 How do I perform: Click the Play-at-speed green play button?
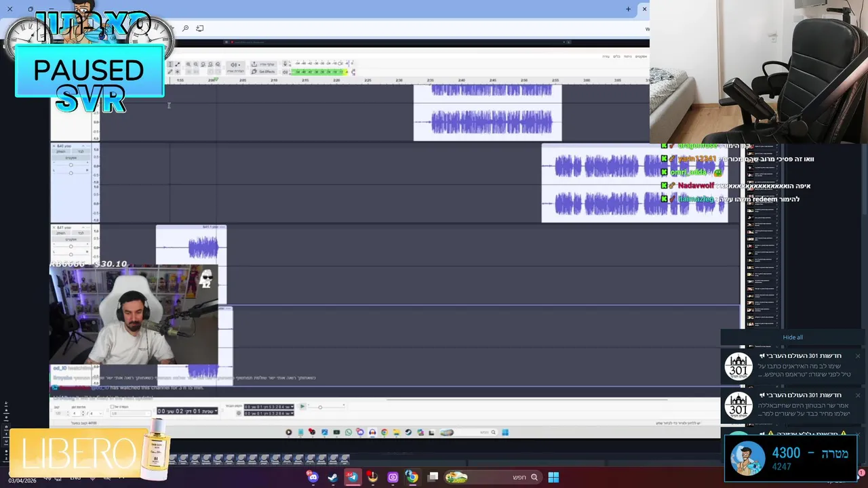pos(302,407)
